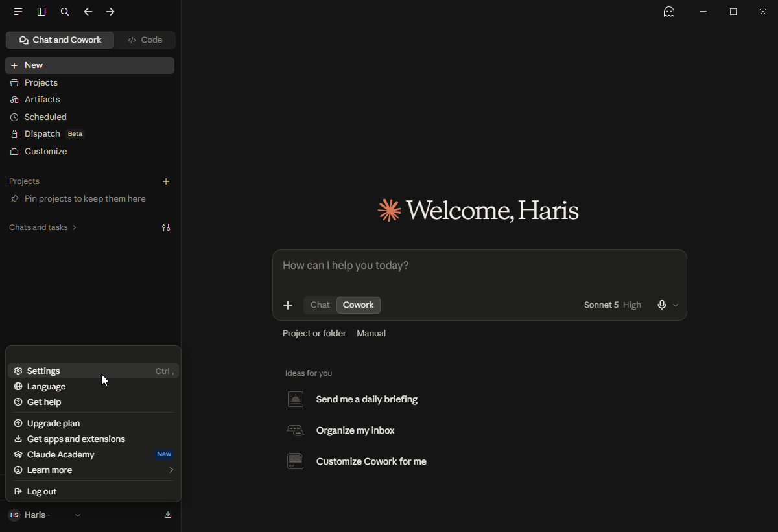Image resolution: width=778 pixels, height=532 pixels.
Task: Click the daily briefing icon
Action: (295, 399)
